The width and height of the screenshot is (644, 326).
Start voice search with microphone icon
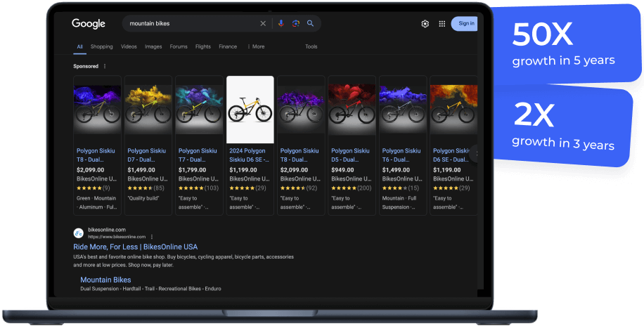click(281, 23)
